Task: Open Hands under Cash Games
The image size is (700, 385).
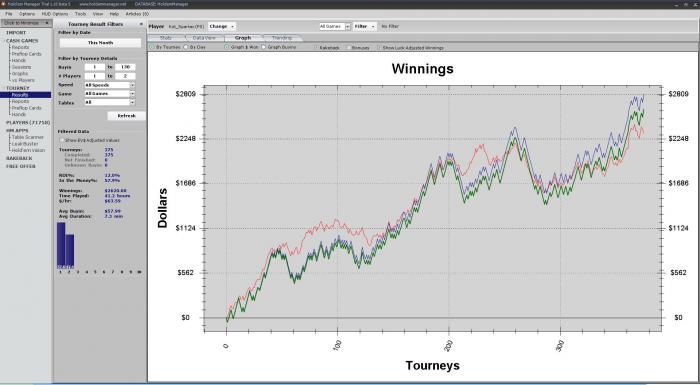Action: (19, 60)
